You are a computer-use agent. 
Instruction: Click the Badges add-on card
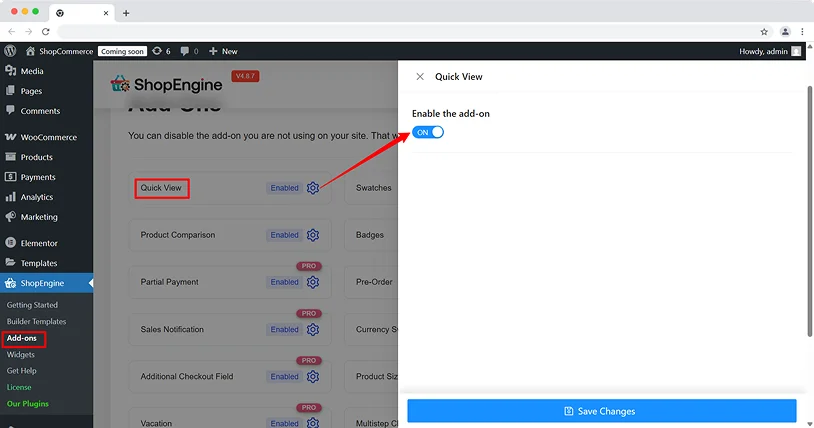(371, 235)
